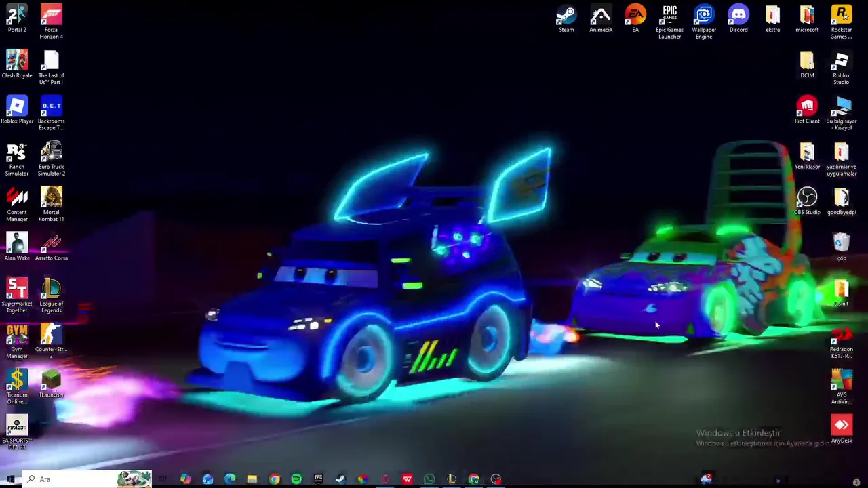Launch EA Sports FIFA 23 shortcut

(x=17, y=432)
